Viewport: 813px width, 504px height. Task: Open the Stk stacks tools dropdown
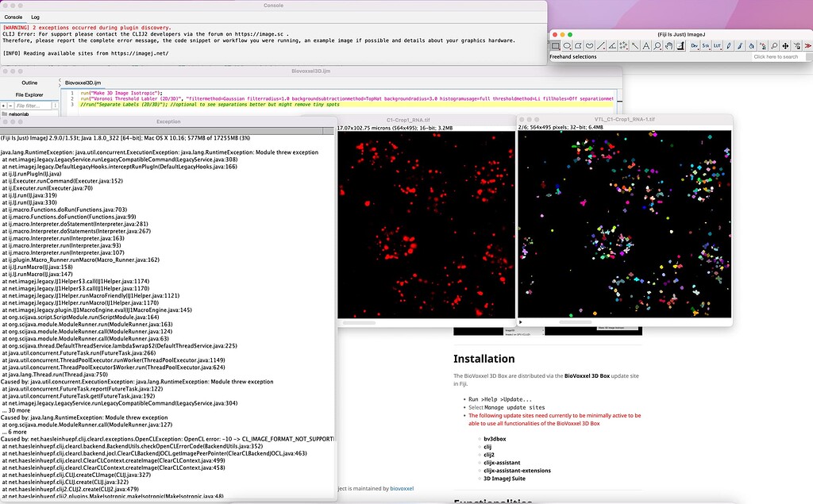click(706, 47)
